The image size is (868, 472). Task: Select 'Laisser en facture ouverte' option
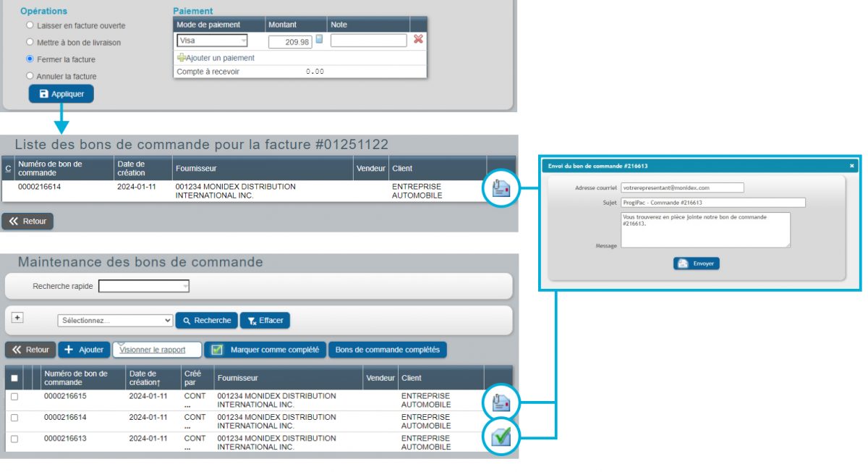(30, 25)
